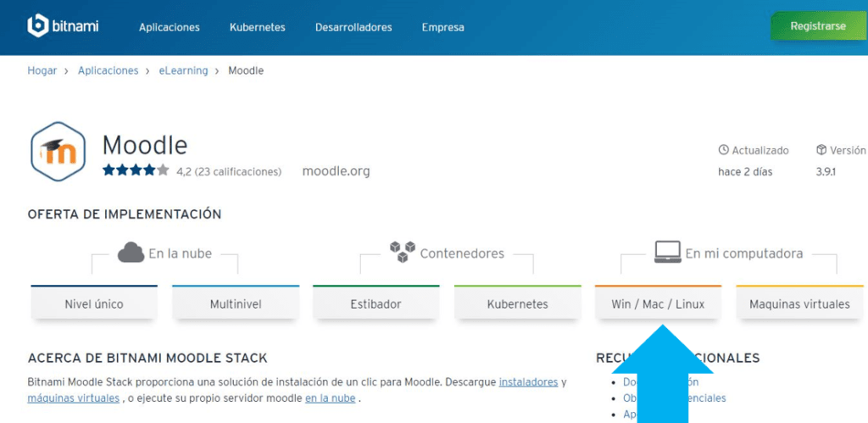Click the Registrarse button
Screen dimensions: 868x423
(819, 26)
